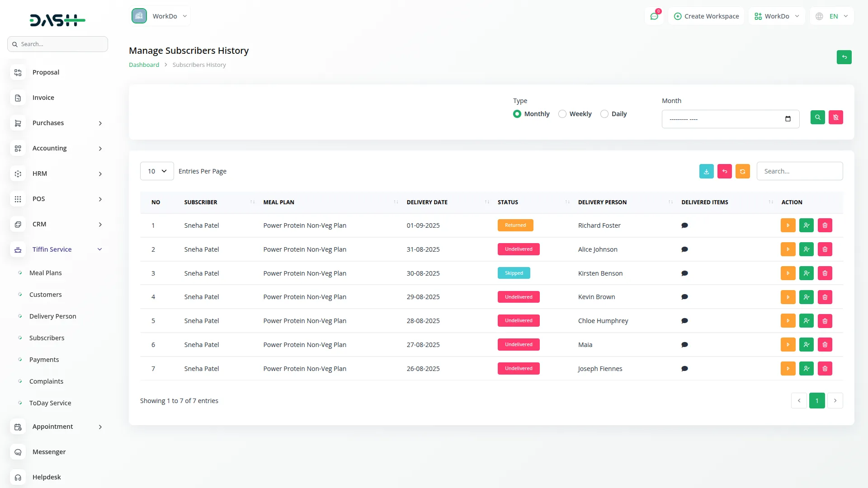868x488 pixels.
Task: Click orange action arrow for 01-09-2025 row
Action: click(788, 225)
